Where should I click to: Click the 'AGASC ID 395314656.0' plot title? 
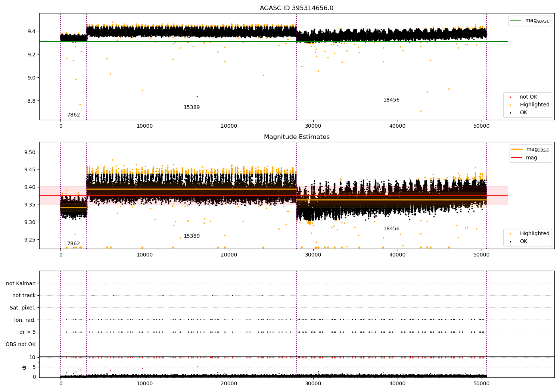(x=296, y=8)
